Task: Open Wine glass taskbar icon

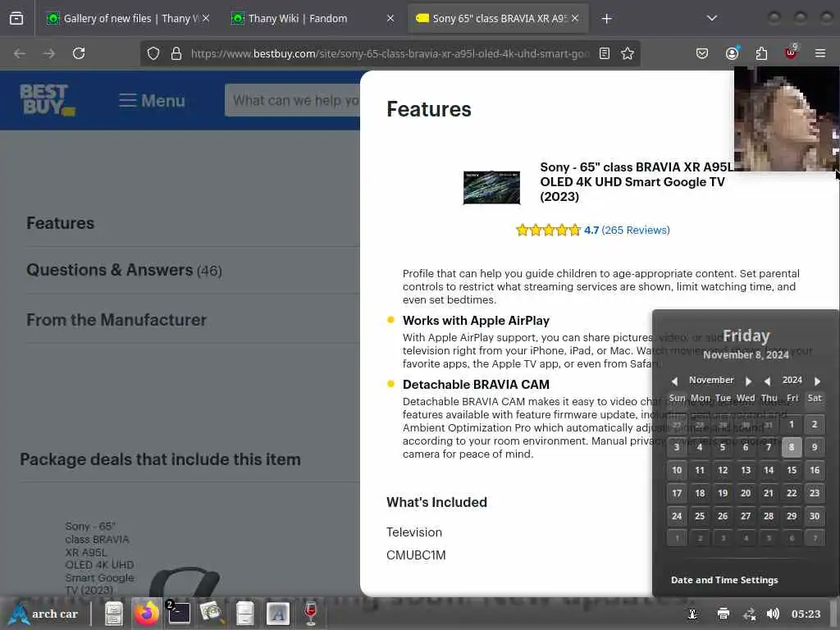Action: point(310,614)
